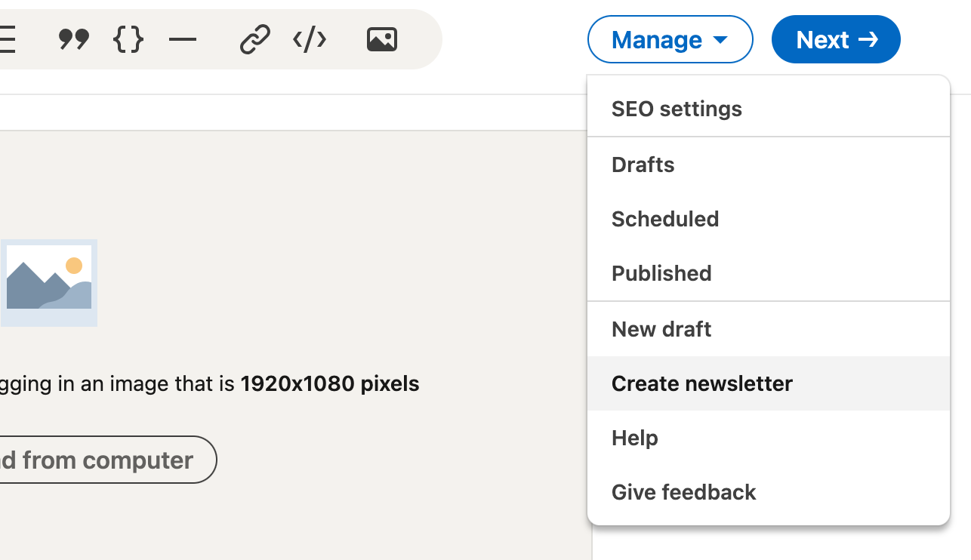Click the curly braces code block icon
This screenshot has width=971, height=560.
(x=128, y=39)
